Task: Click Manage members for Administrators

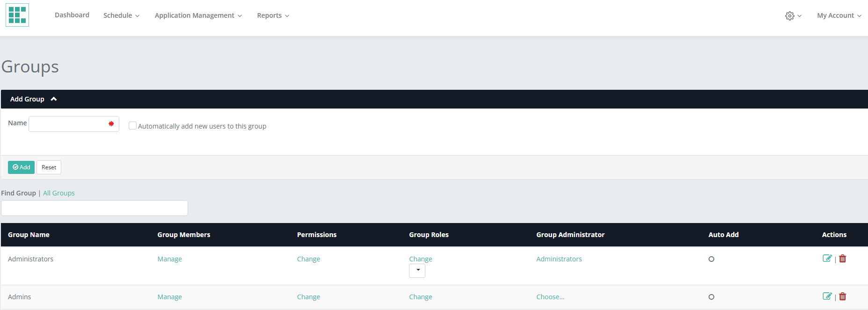Action: click(x=169, y=259)
